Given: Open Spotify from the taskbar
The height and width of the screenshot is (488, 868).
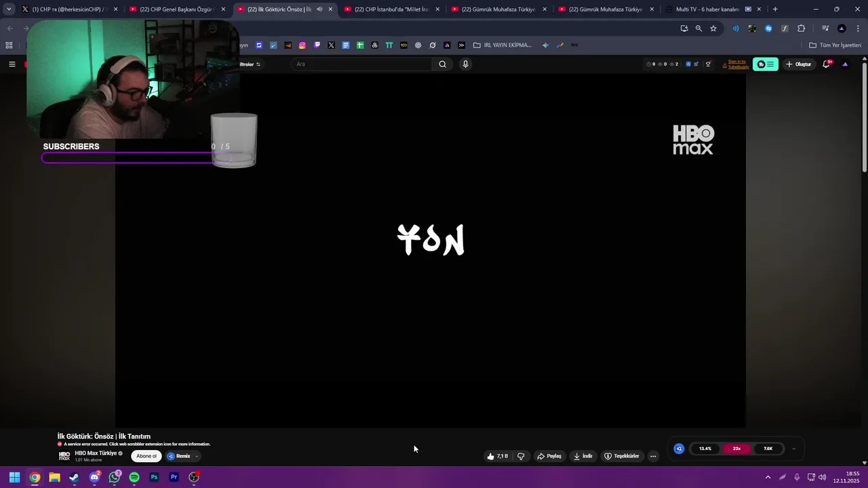Looking at the screenshot, I should pyautogui.click(x=134, y=477).
